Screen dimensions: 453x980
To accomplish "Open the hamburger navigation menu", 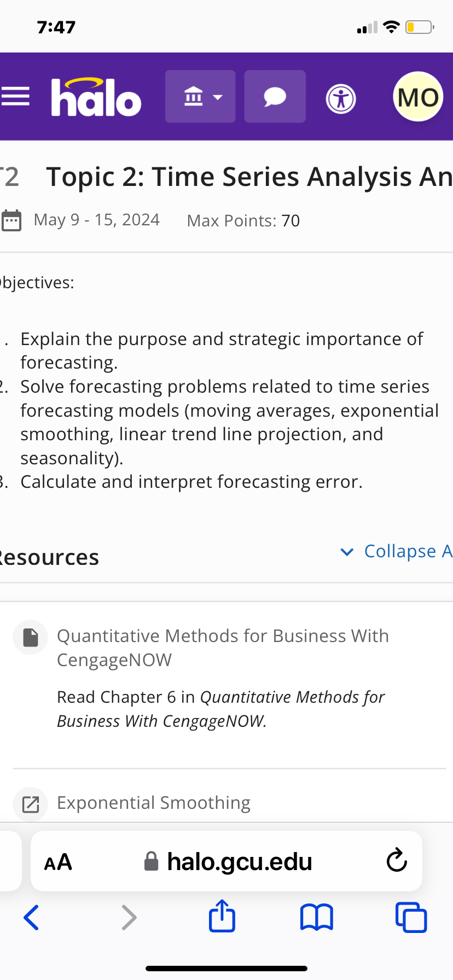I will (16, 96).
